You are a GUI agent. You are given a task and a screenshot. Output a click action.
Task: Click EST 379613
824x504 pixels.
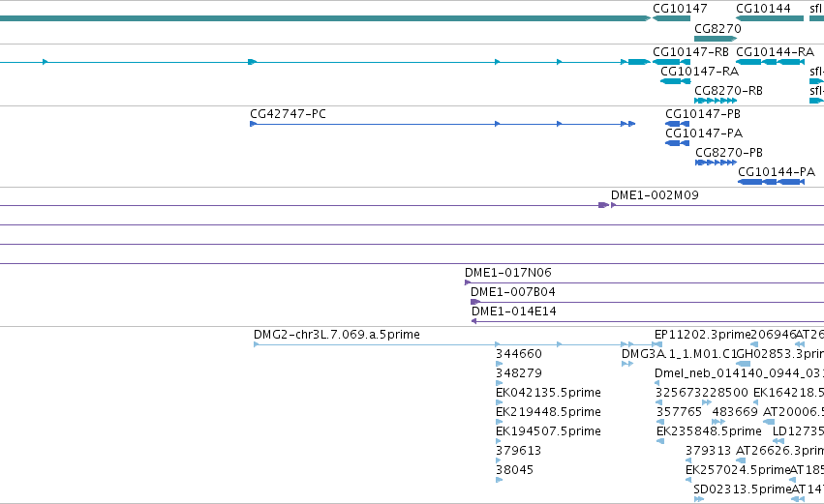pos(518,451)
